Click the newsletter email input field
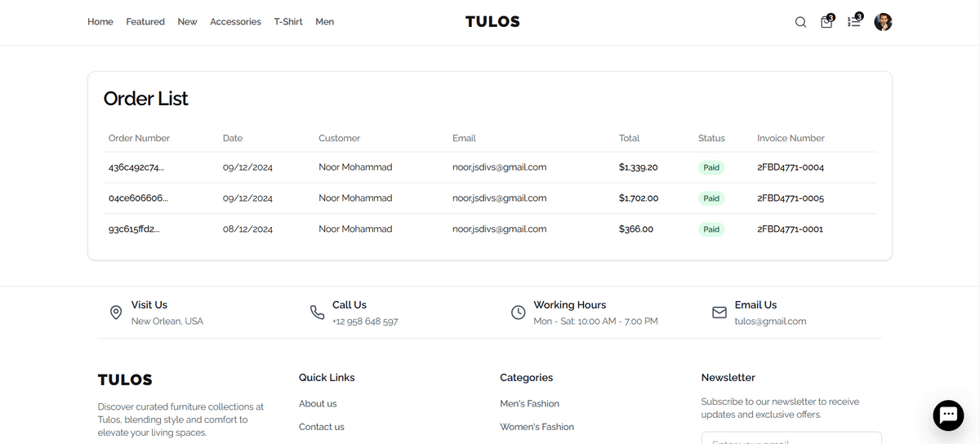980x444 pixels. (791, 439)
